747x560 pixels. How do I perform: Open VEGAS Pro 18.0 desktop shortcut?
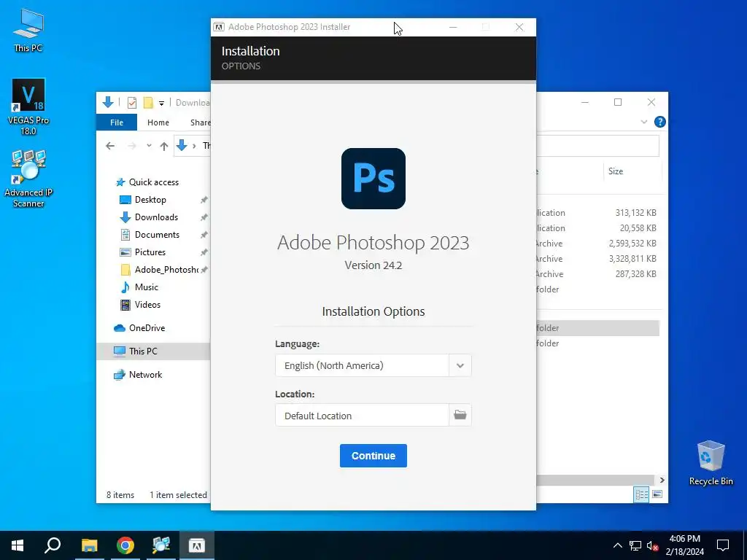[28, 106]
